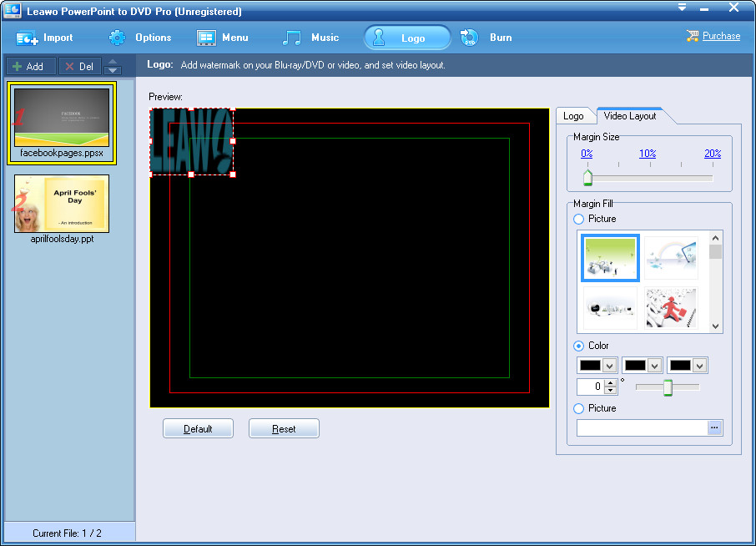
Task: Switch to the Video Layout tab
Action: click(x=630, y=116)
